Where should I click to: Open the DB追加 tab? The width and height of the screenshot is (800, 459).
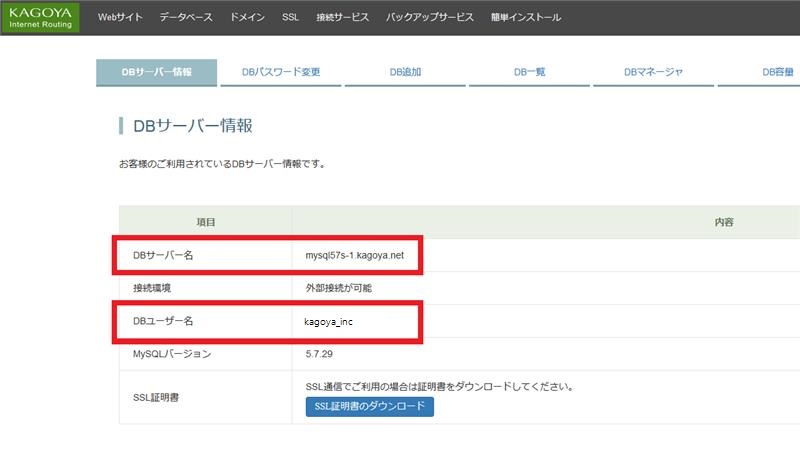coord(405,73)
